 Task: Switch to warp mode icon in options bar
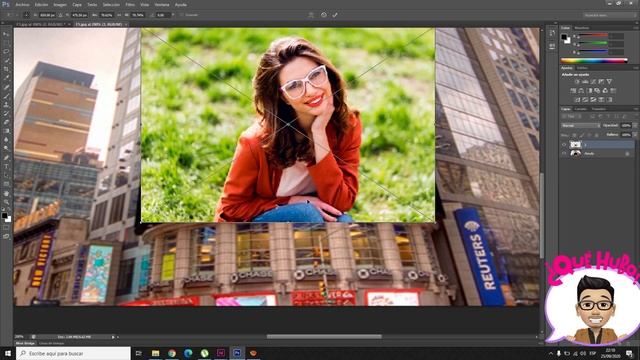click(x=311, y=15)
